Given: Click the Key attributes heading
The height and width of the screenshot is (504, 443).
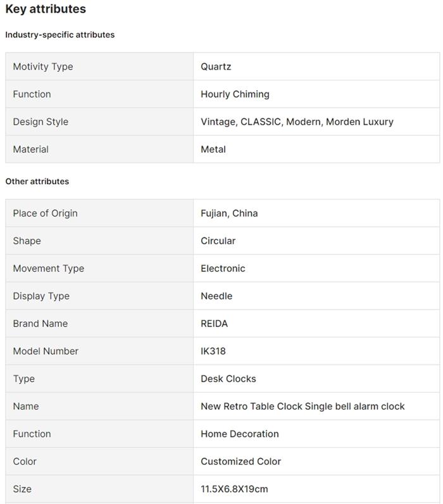Looking at the screenshot, I should 46,9.
